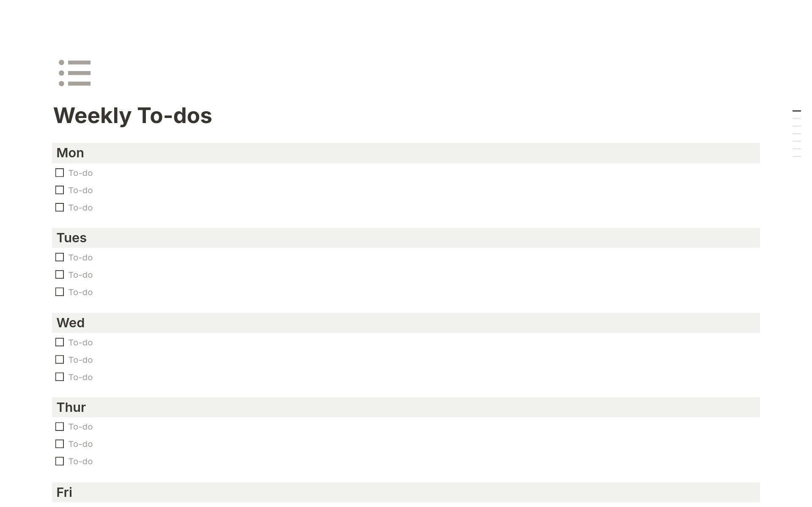The width and height of the screenshot is (812, 507).
Task: Mark the first Wed To-do done
Action: tap(60, 342)
